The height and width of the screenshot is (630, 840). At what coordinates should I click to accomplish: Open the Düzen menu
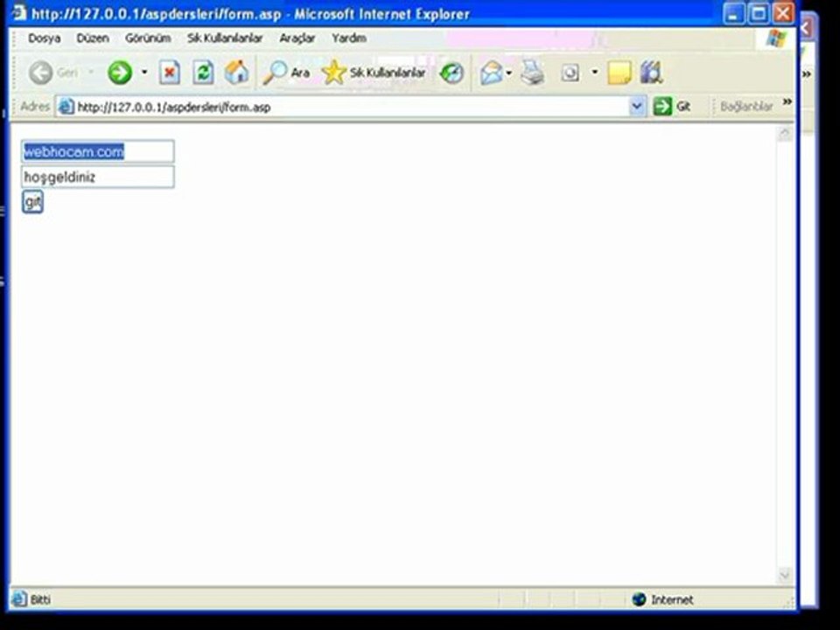tap(93, 38)
